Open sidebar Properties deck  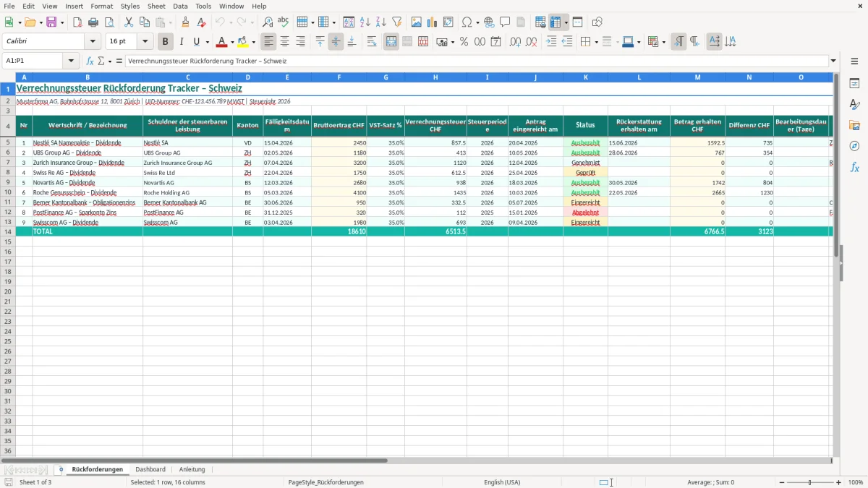pos(854,84)
